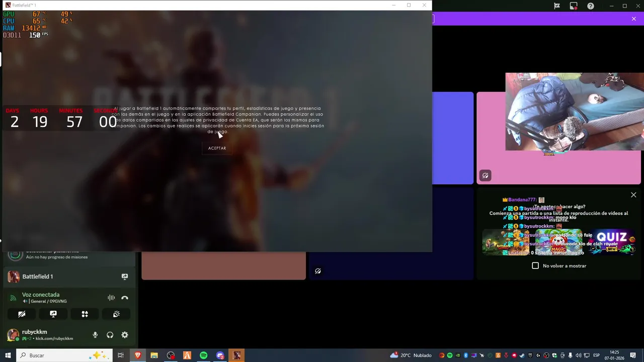644x362 pixels.
Task: Open Discord user settings gear
Action: point(125,335)
